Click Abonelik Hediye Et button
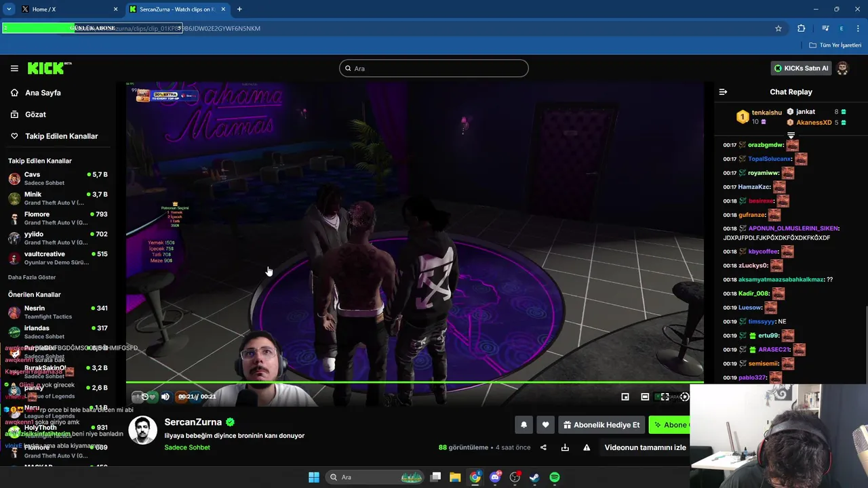The image size is (868, 488). point(601,425)
